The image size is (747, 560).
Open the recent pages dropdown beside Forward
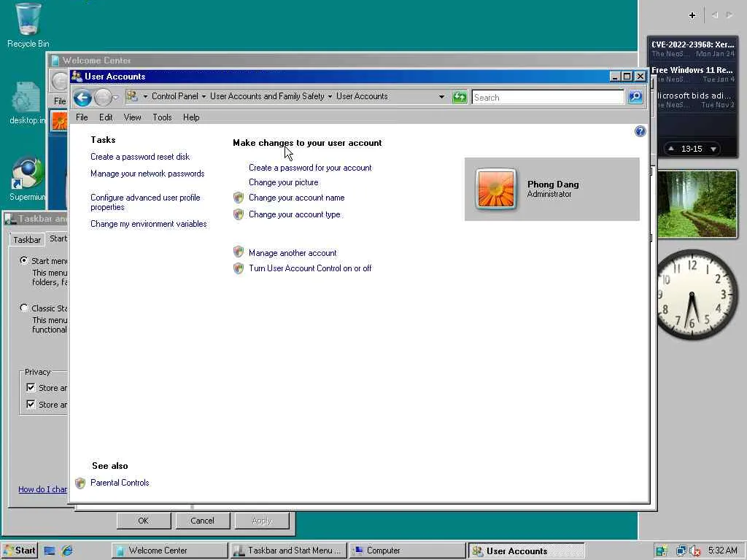tap(115, 98)
